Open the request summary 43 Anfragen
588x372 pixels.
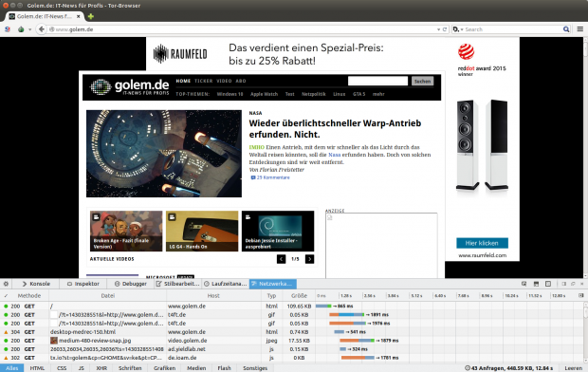[x=509, y=368]
